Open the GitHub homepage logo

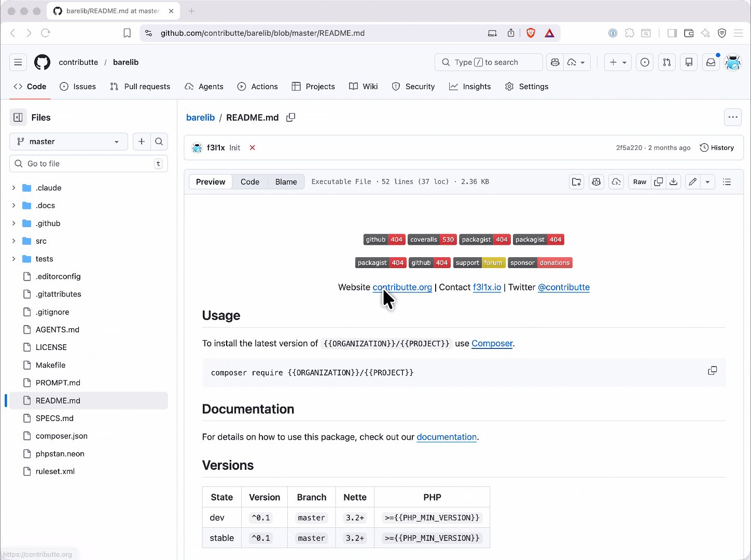coord(43,62)
